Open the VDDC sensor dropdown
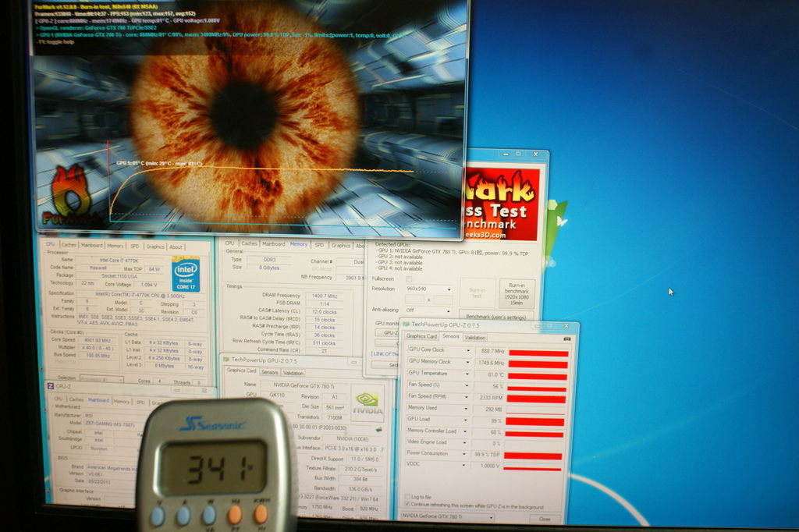 click(x=463, y=465)
